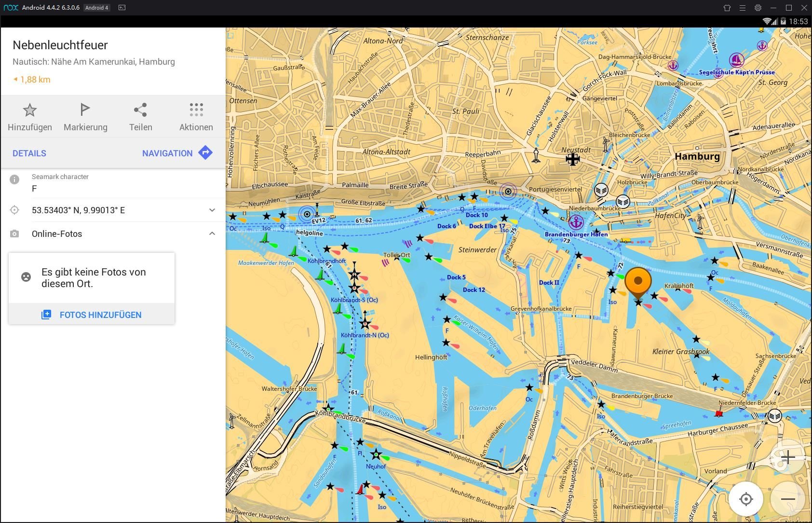
Task: Click the Steinwerder map label
Action: 477,250
